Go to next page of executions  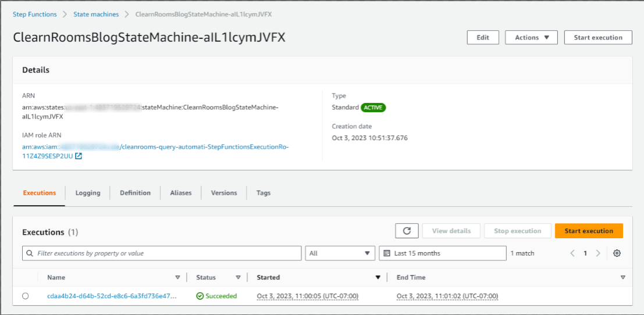pyautogui.click(x=598, y=253)
